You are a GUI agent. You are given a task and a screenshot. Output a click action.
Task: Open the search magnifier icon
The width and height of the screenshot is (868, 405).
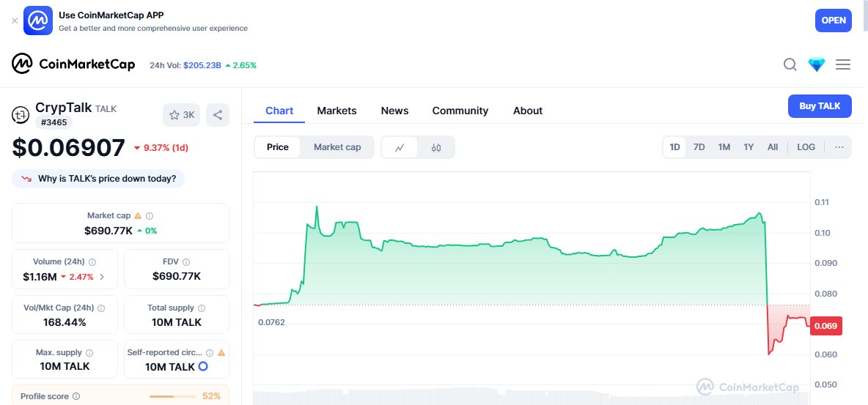click(x=790, y=64)
